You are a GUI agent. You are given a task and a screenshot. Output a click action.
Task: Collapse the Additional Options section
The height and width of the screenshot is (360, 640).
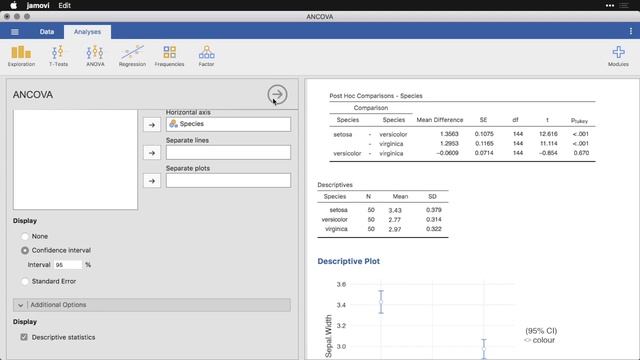[x=152, y=305]
